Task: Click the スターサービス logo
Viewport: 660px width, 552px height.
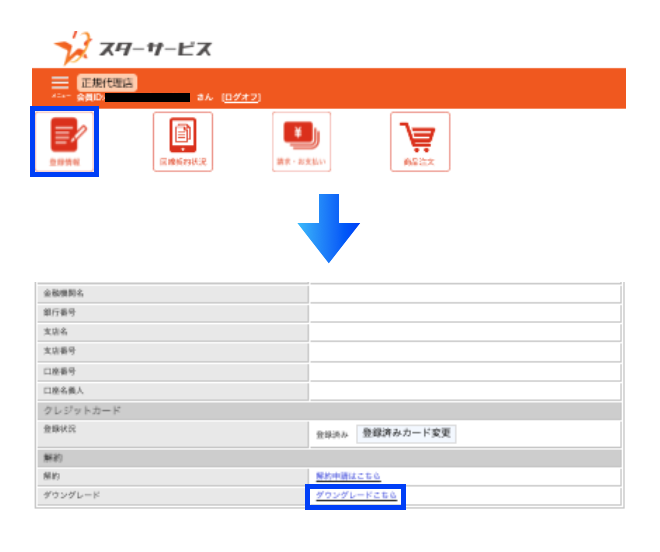Action: pyautogui.click(x=133, y=48)
